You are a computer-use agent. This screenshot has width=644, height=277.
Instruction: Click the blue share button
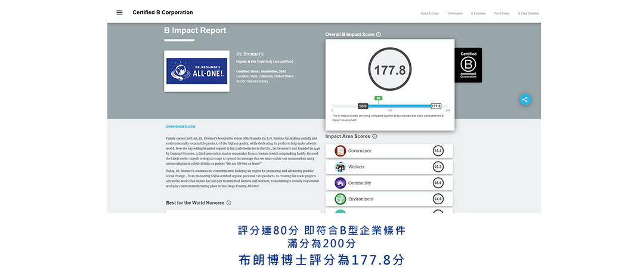pyautogui.click(x=525, y=100)
